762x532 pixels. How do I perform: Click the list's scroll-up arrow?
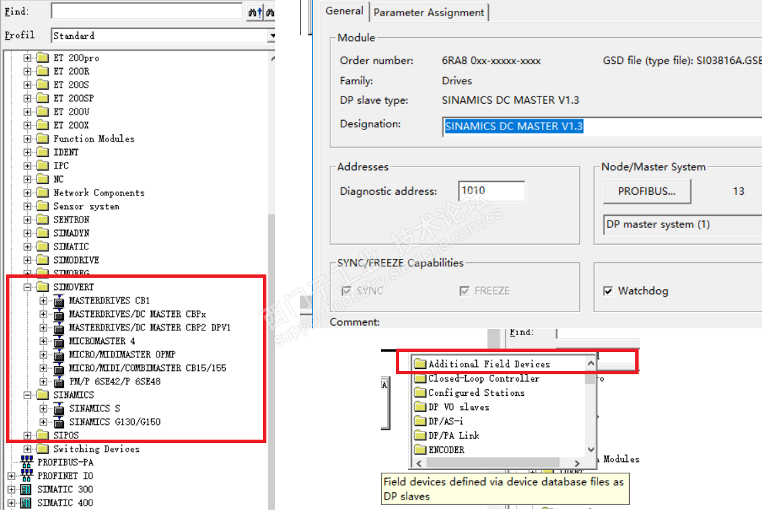[x=591, y=363]
